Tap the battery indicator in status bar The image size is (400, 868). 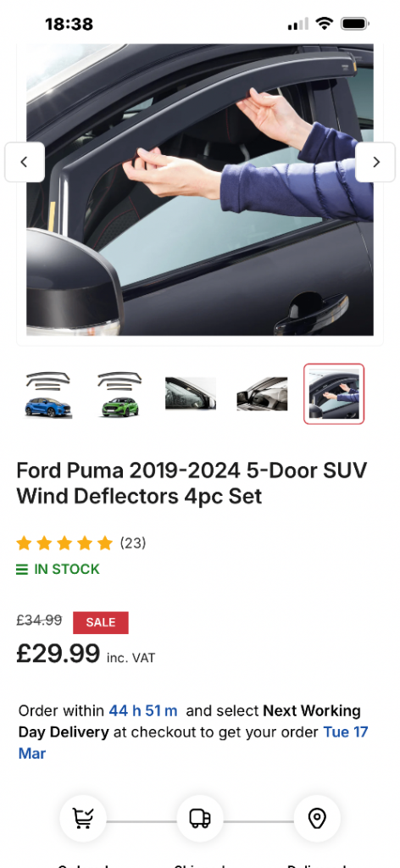click(x=354, y=24)
